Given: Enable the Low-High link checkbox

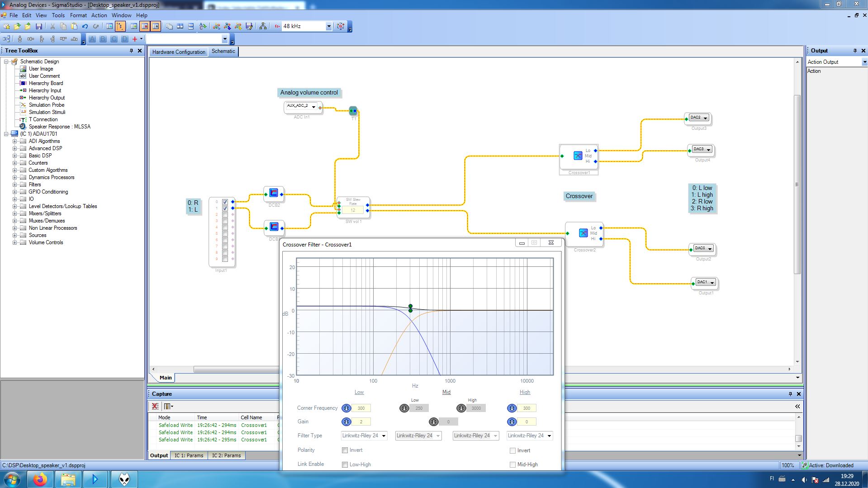Looking at the screenshot, I should pos(345,464).
